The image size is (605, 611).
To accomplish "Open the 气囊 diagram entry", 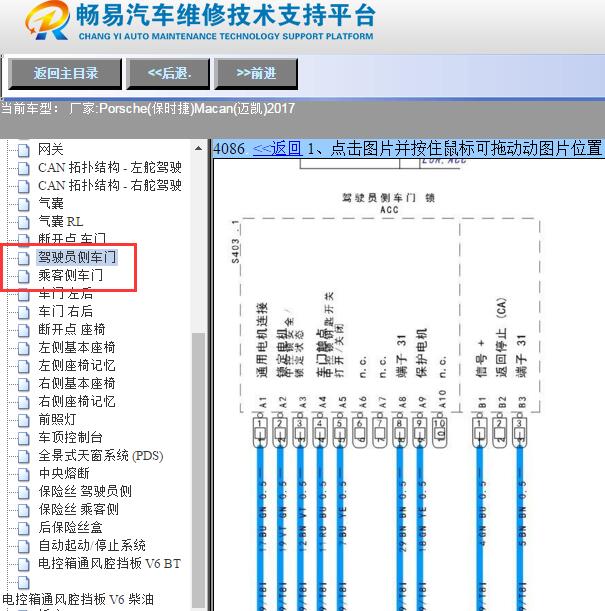I will pyautogui.click(x=51, y=203).
